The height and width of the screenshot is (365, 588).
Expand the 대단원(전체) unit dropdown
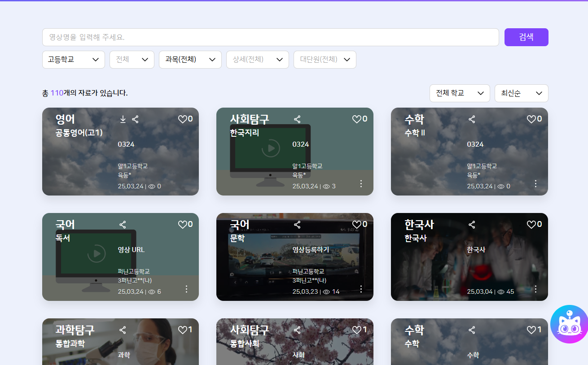point(325,60)
